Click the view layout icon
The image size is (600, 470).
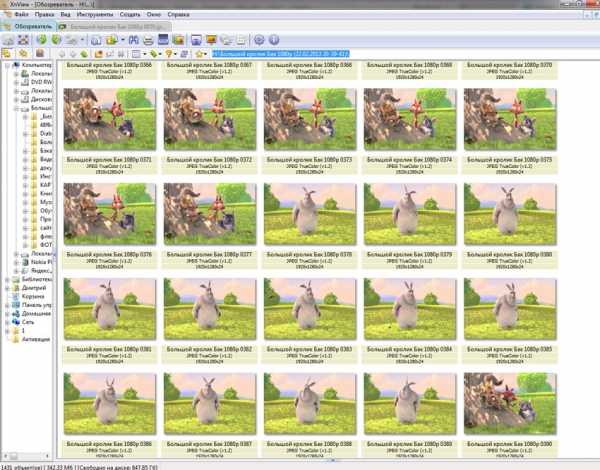136,54
